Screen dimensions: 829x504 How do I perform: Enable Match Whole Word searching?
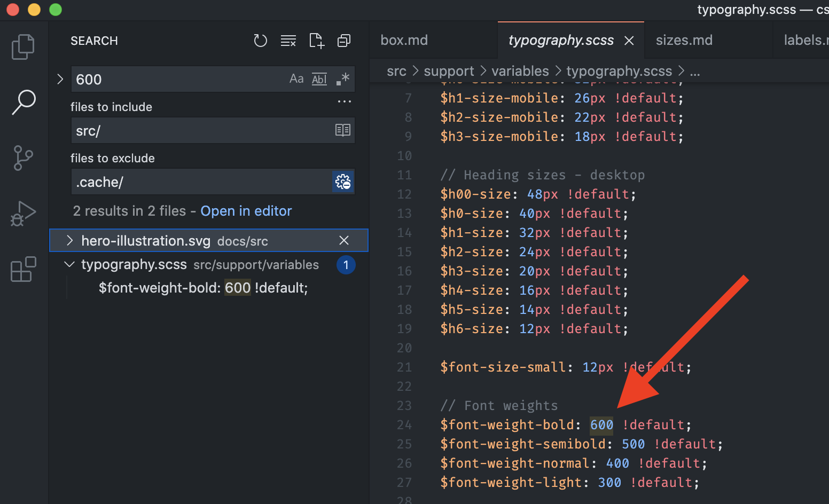coord(319,78)
